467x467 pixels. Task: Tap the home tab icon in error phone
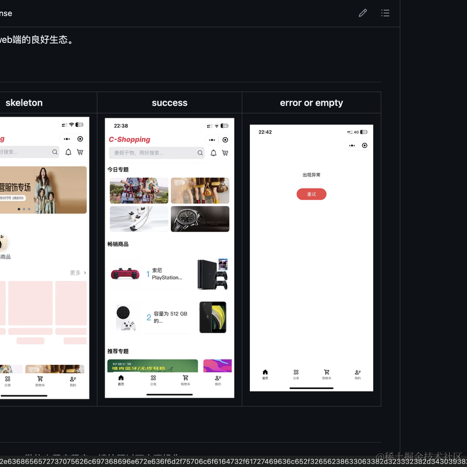click(265, 372)
